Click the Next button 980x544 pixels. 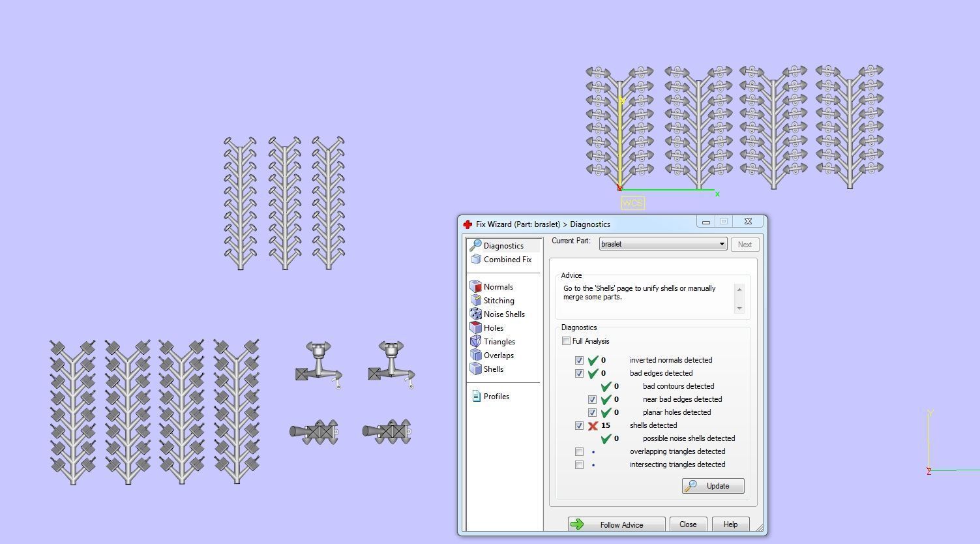point(745,245)
